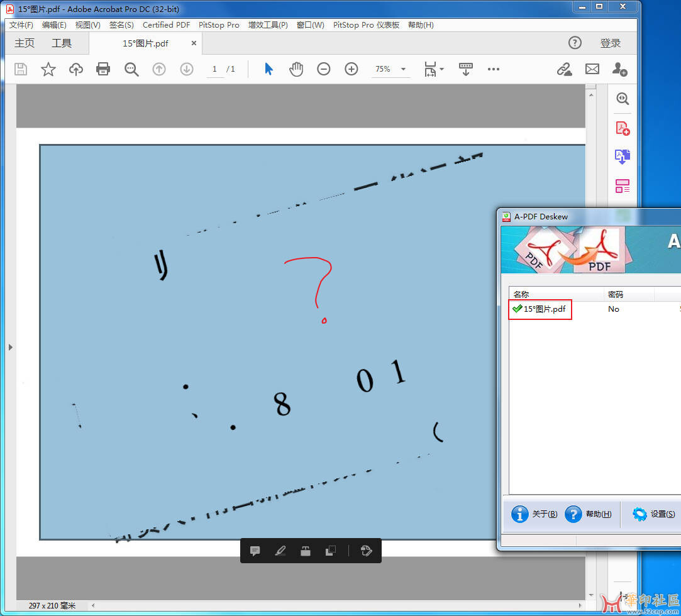The width and height of the screenshot is (681, 616).
Task: Click the 设置(S) button in A-PDF Deskew
Action: click(x=654, y=514)
